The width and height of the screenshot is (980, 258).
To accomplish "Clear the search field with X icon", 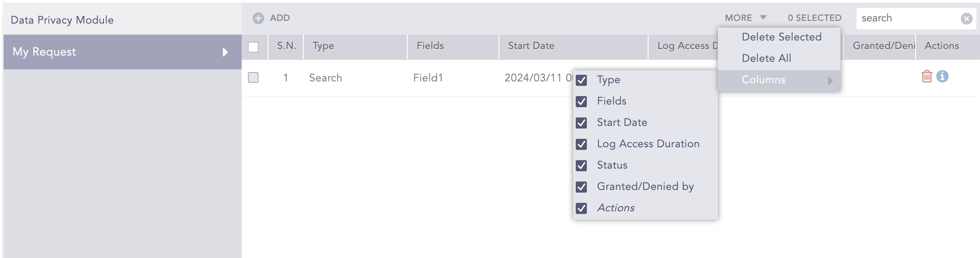I will pyautogui.click(x=966, y=19).
